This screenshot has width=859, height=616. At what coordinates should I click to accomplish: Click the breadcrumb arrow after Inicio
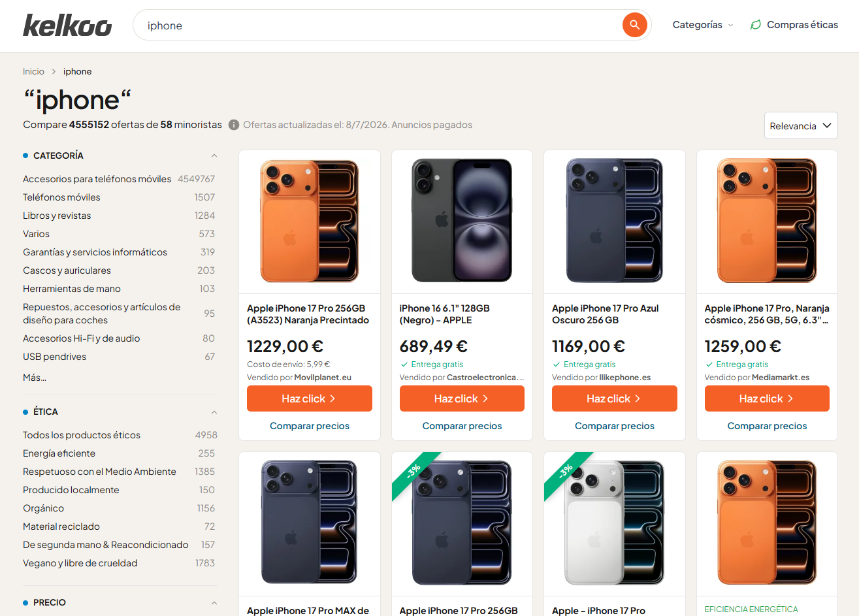tap(54, 72)
